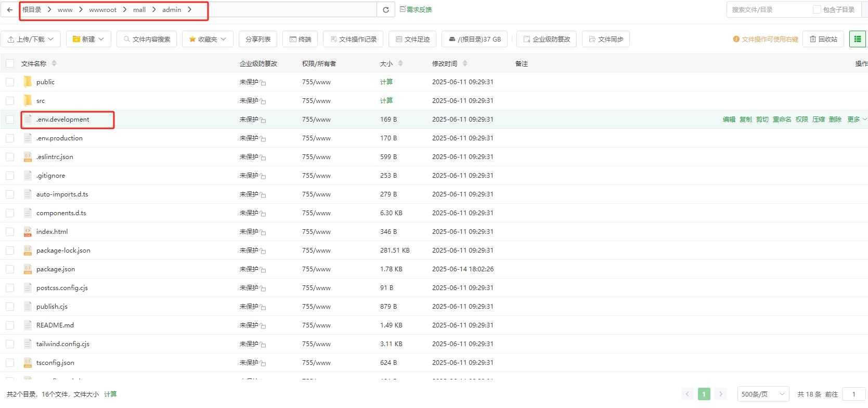This screenshot has height=408, width=868.
Task: Sort by 文件名称 column arrows
Action: click(54, 63)
